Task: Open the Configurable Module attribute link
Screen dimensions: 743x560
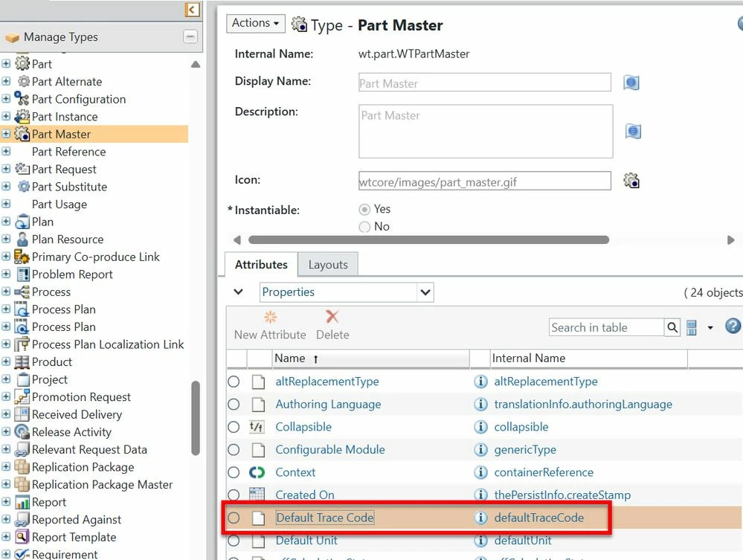Action: point(329,450)
